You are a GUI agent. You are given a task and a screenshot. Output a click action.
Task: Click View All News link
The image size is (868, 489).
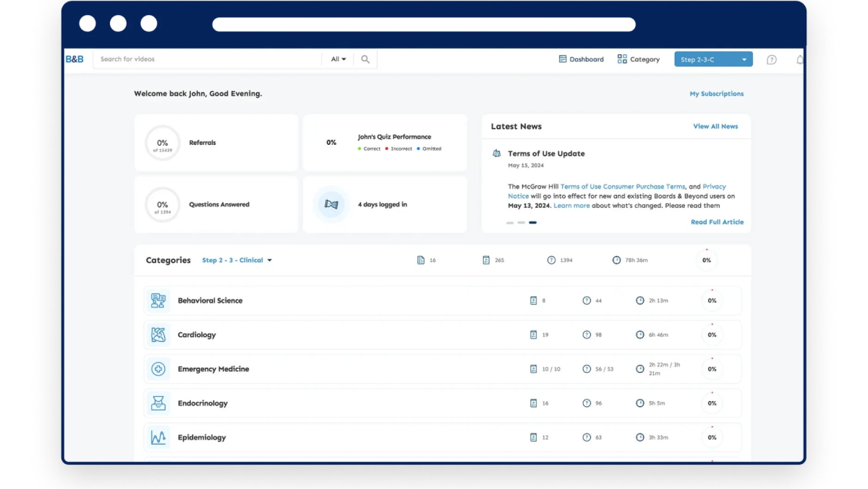click(715, 126)
